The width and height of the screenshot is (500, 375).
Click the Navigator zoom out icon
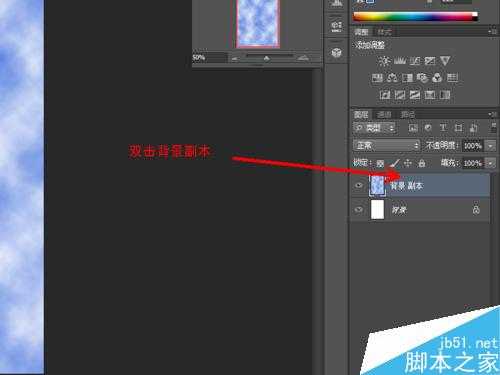[x=235, y=59]
